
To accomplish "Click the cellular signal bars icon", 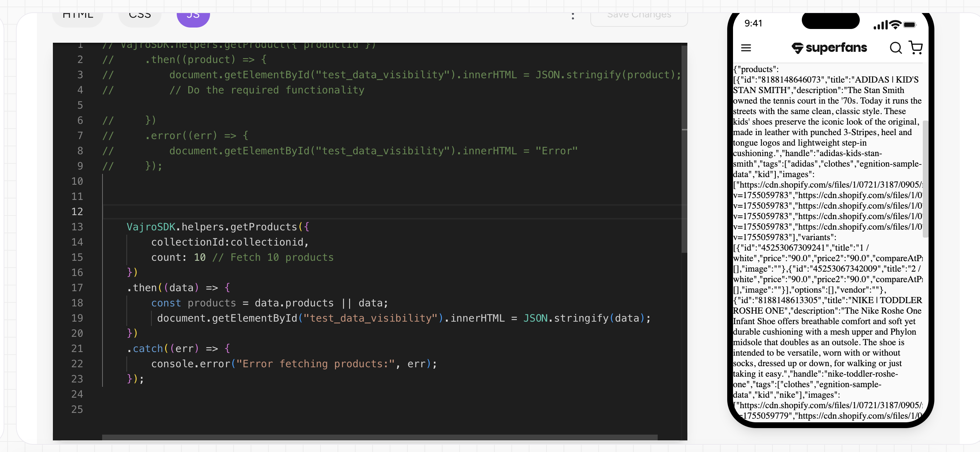I will tap(880, 25).
